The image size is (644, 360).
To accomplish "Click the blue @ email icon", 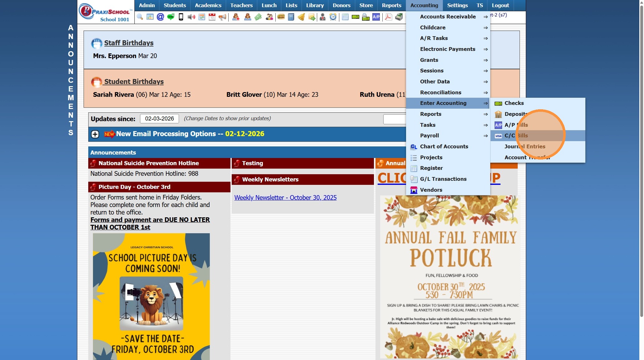I will point(160,17).
